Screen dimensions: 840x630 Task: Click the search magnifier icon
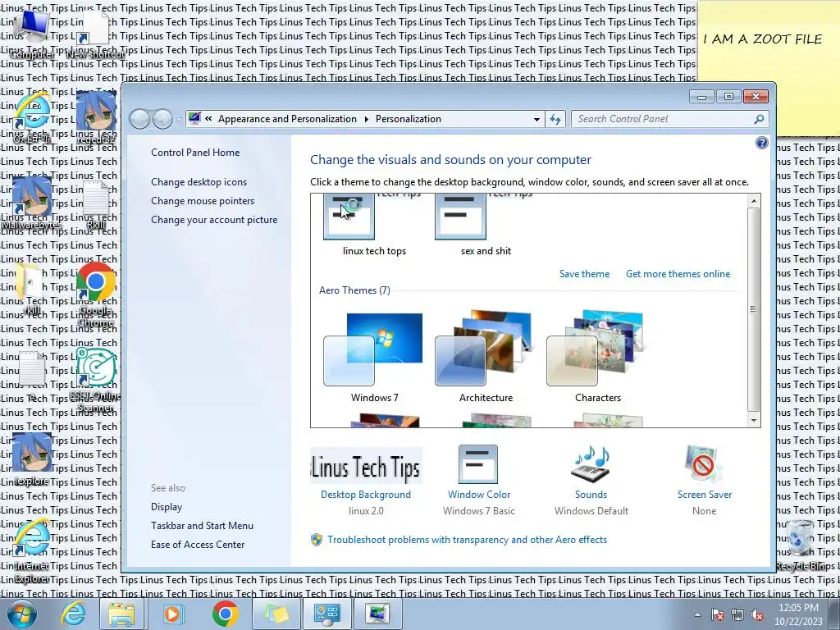click(x=759, y=119)
